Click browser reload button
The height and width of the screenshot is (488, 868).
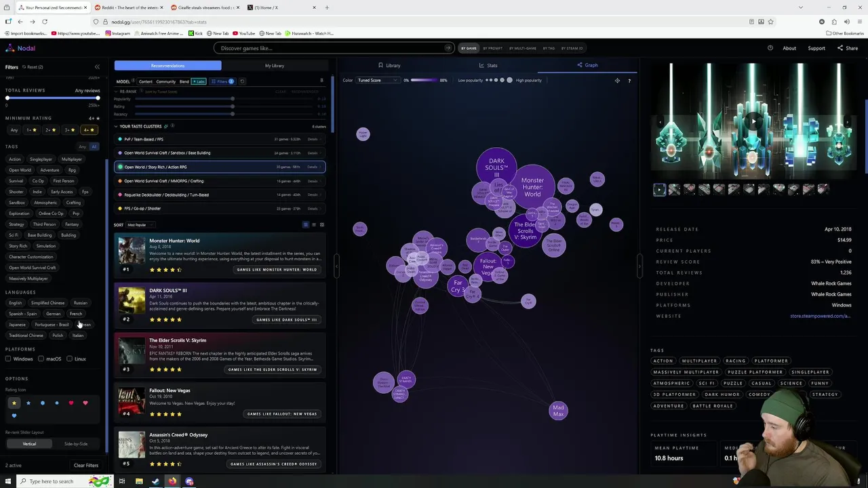[x=45, y=22]
